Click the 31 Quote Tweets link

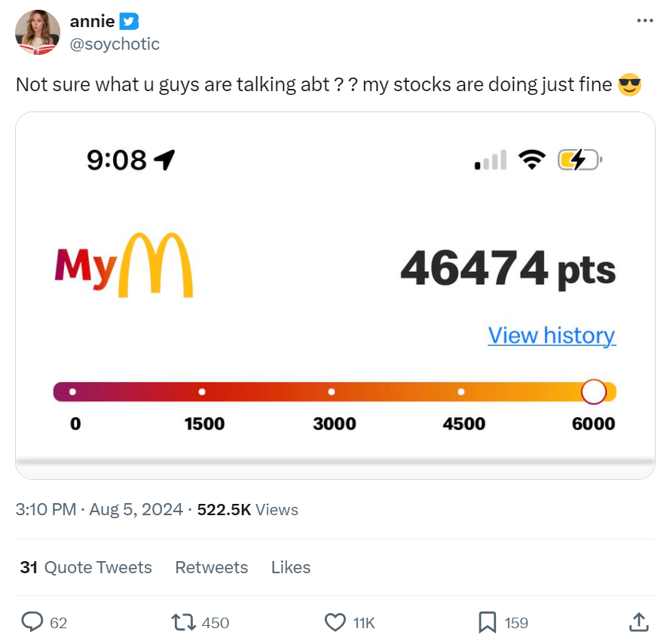pyautogui.click(x=85, y=567)
